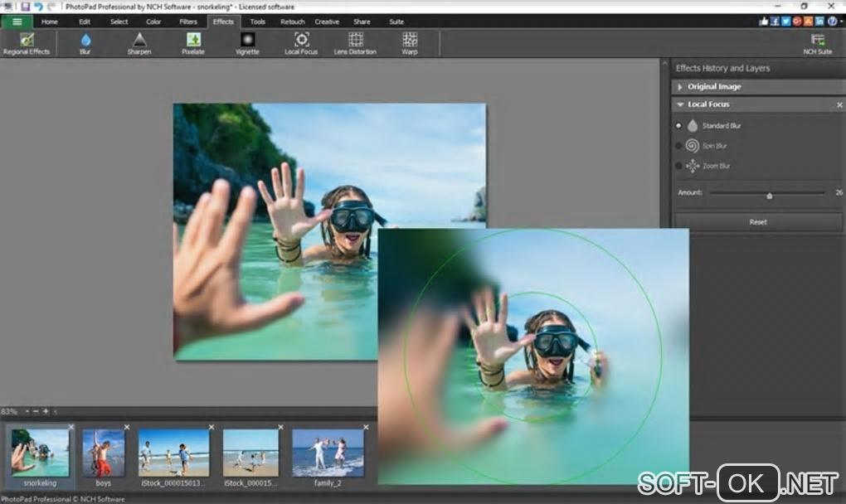Open the Regional Effects tool
Screen dimensions: 846x504
[x=27, y=44]
